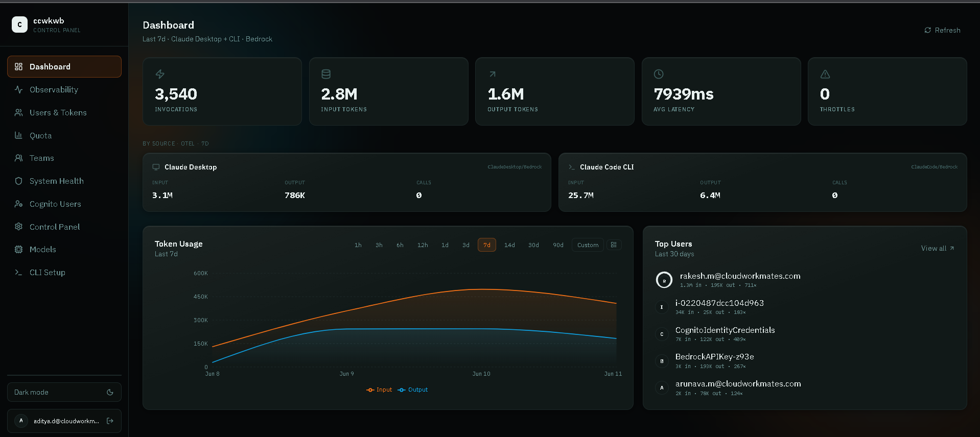Click the arrow icon on Output Tokens card
This screenshot has height=437, width=980.
pos(493,74)
